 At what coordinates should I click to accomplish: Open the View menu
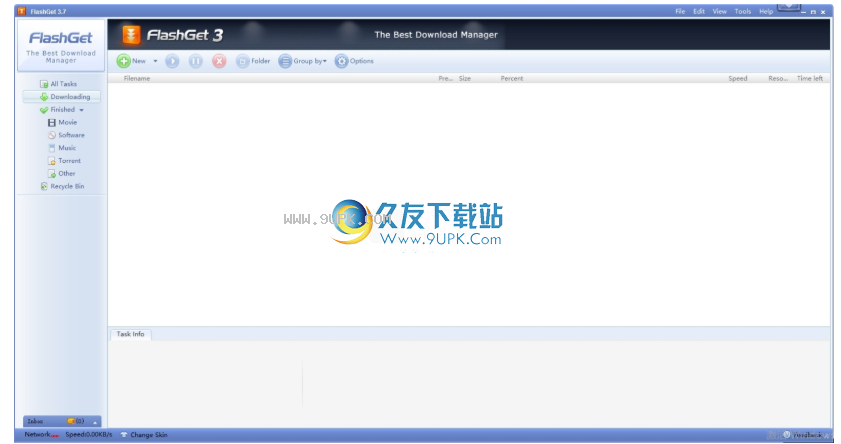click(719, 11)
